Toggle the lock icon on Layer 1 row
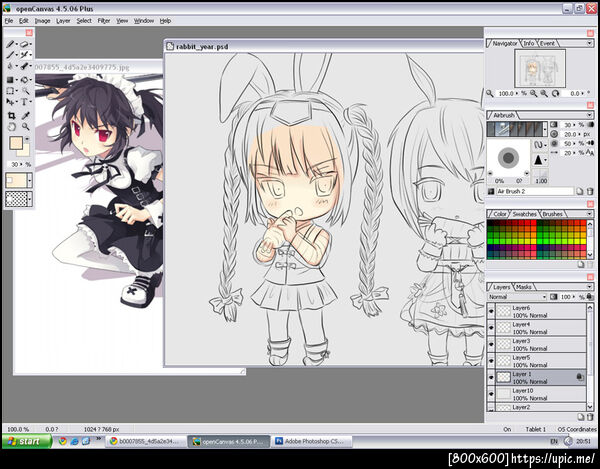 (x=579, y=377)
